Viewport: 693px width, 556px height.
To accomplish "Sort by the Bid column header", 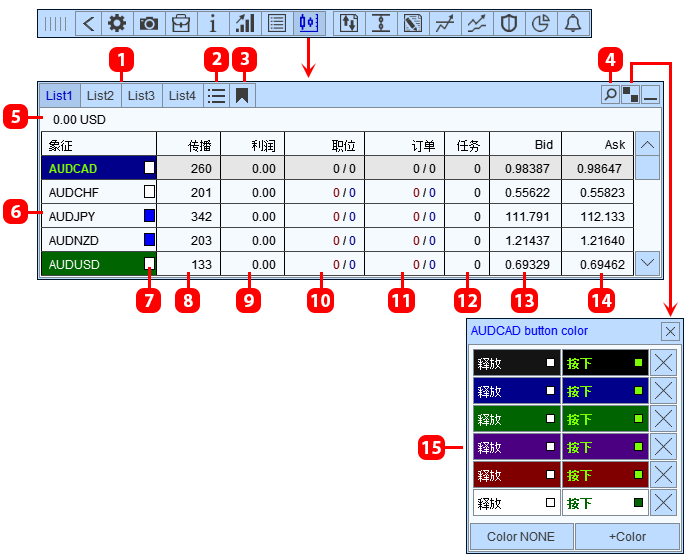I will pyautogui.click(x=525, y=144).
